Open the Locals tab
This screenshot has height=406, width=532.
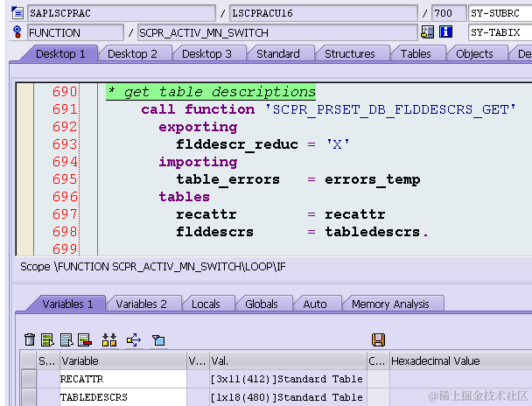[206, 304]
